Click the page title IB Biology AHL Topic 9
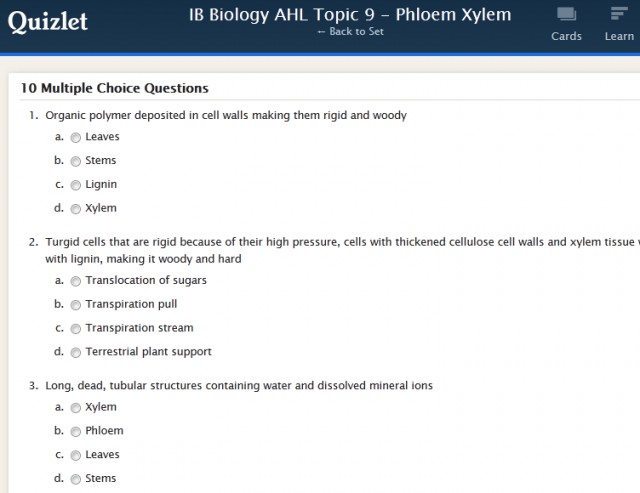640x493 pixels. click(350, 15)
